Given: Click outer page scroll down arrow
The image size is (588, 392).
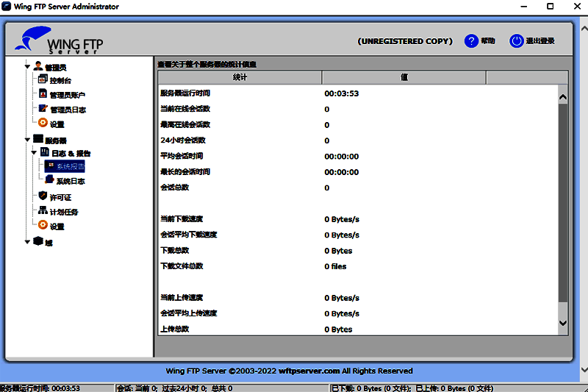Looking at the screenshot, I should 584,370.
